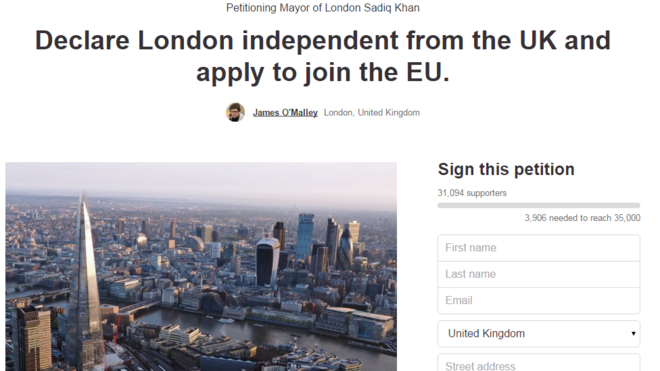Click Petitioning Mayor of London Sadiq Khan text
660x371 pixels.
[323, 8]
